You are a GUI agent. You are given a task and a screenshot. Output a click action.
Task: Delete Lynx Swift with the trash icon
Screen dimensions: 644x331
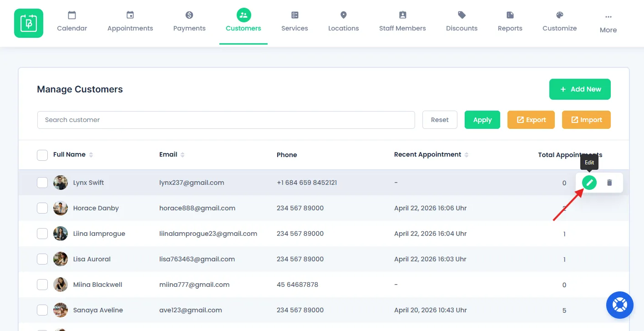(609, 183)
